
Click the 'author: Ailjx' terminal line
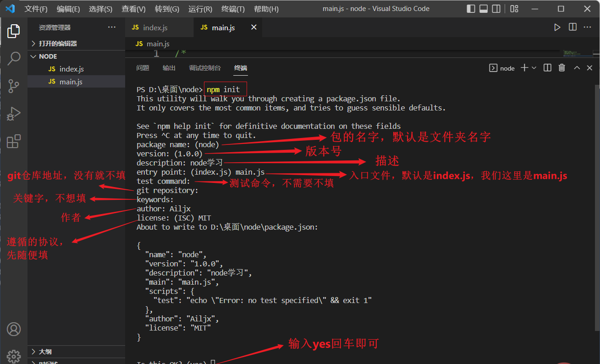(x=164, y=209)
